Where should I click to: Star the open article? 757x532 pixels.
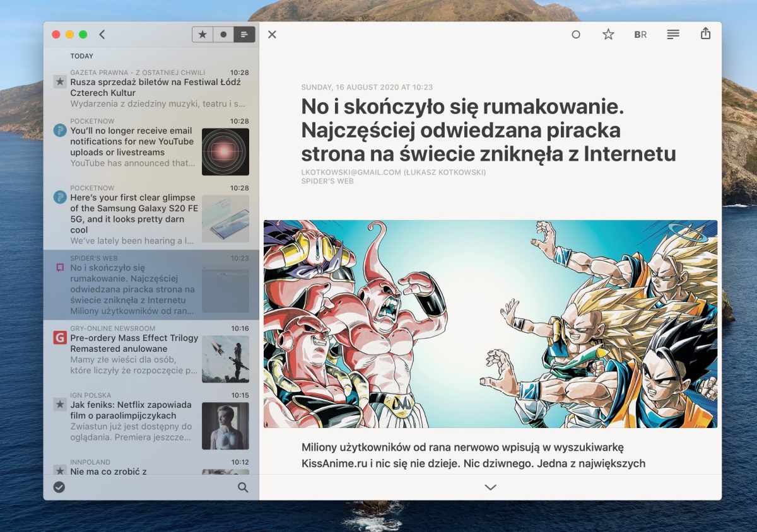[608, 34]
